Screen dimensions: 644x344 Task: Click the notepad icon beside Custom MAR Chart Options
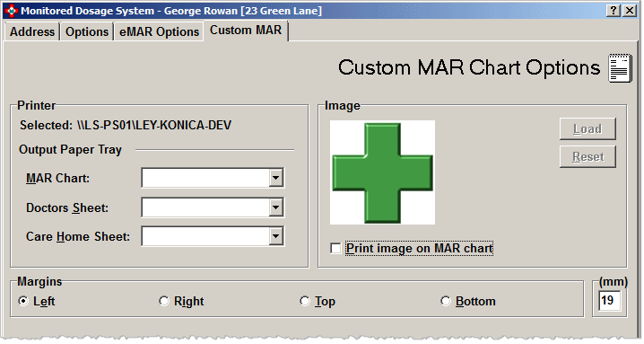[x=620, y=68]
